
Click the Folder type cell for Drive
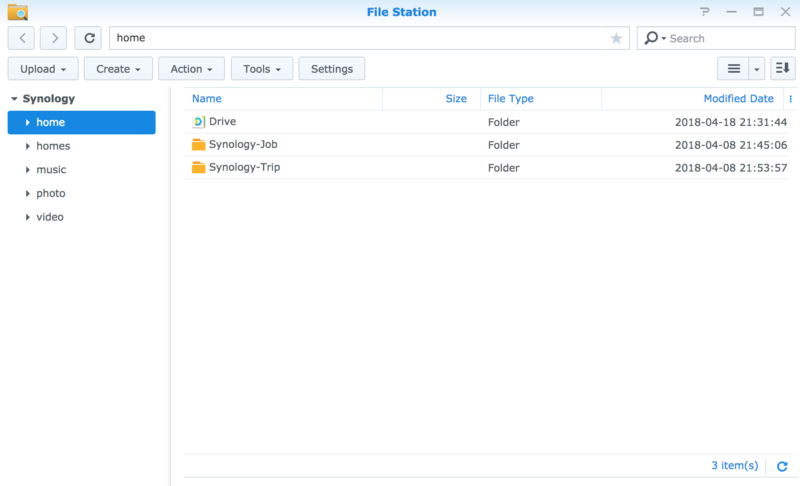(504, 122)
